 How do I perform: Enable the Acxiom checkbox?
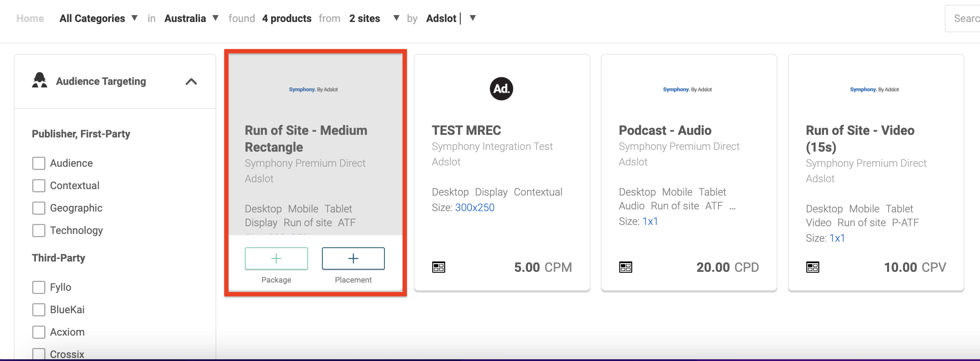[39, 332]
